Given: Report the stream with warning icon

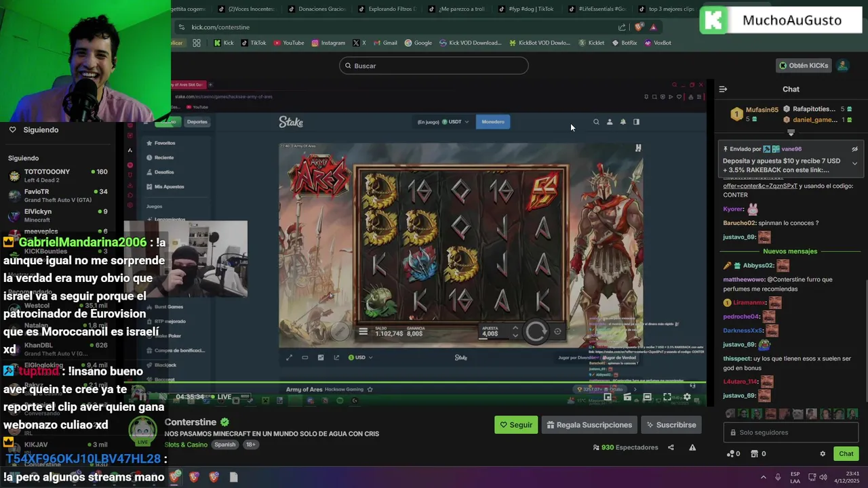Looking at the screenshot, I should click(692, 447).
